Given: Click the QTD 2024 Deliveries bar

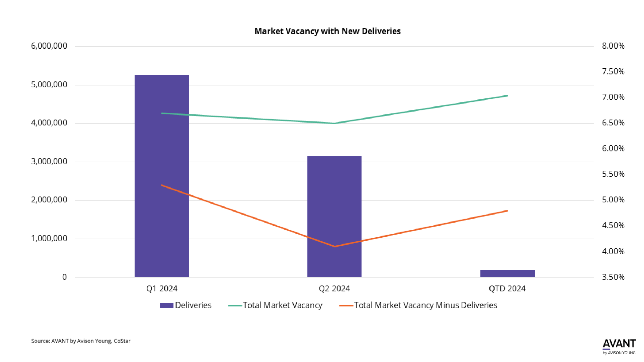Looking at the screenshot, I should pyautogui.click(x=507, y=273).
